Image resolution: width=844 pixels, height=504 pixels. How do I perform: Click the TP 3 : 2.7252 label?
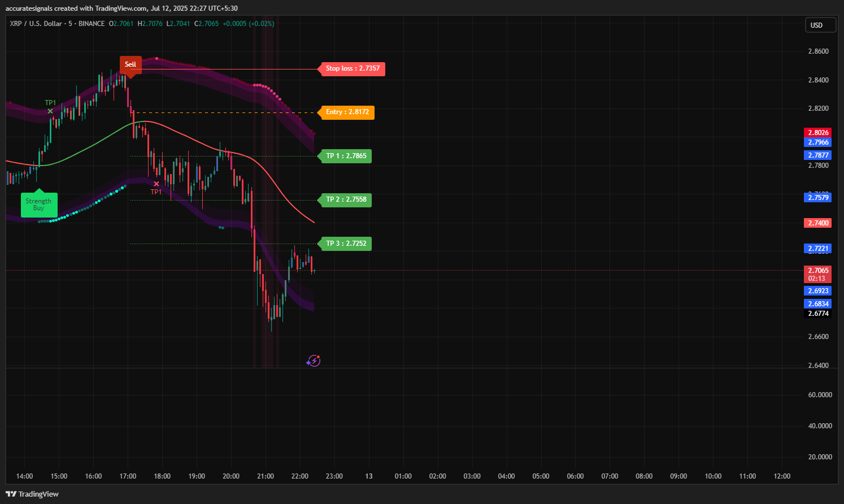346,244
